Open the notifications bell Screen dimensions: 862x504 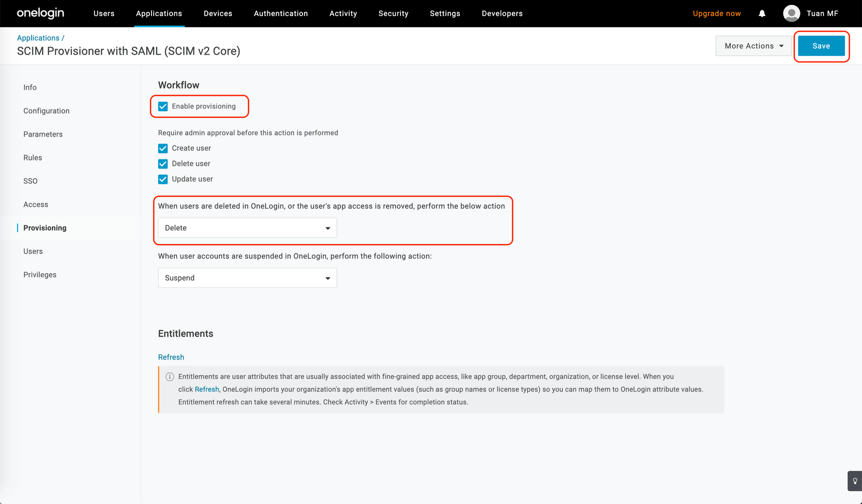[762, 13]
